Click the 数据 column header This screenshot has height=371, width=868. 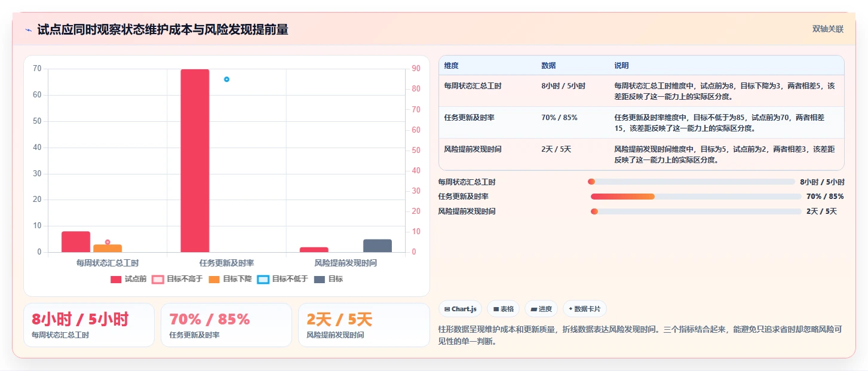[548, 65]
